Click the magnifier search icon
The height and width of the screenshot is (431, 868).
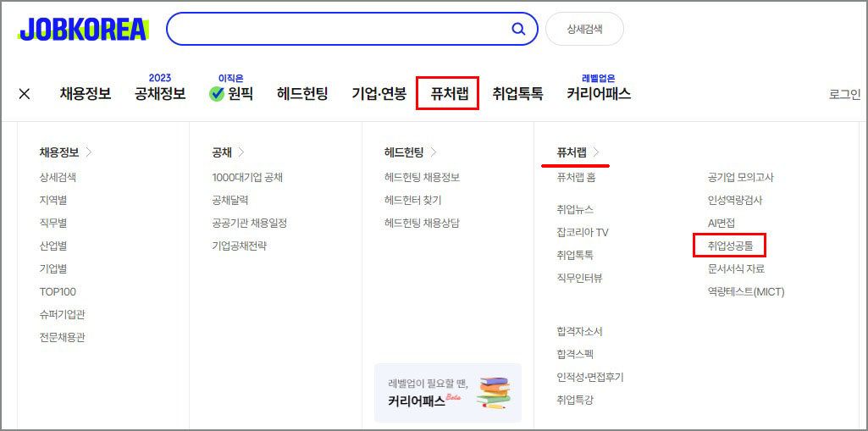click(518, 29)
